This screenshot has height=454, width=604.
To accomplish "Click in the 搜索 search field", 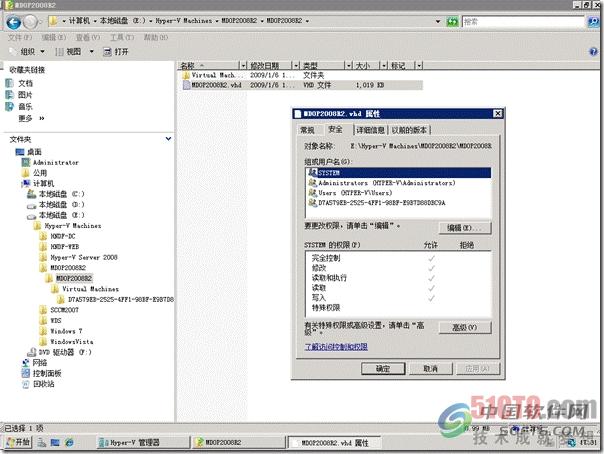I will click(x=523, y=22).
